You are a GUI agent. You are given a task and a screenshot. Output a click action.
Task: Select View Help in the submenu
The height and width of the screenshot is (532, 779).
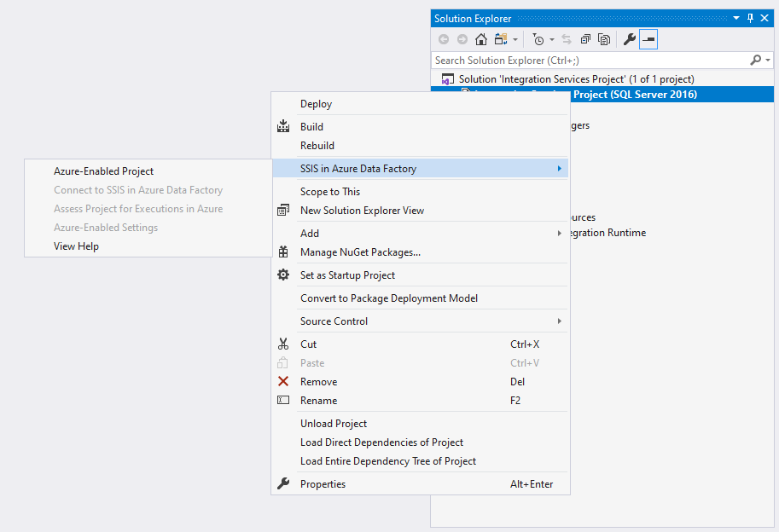point(148,246)
